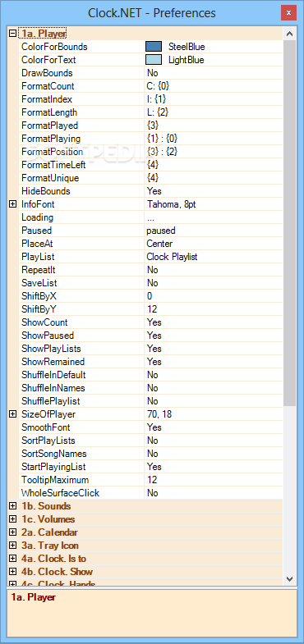Select the SmoothFont property name
The height and width of the screenshot is (644, 304).
pos(46,428)
